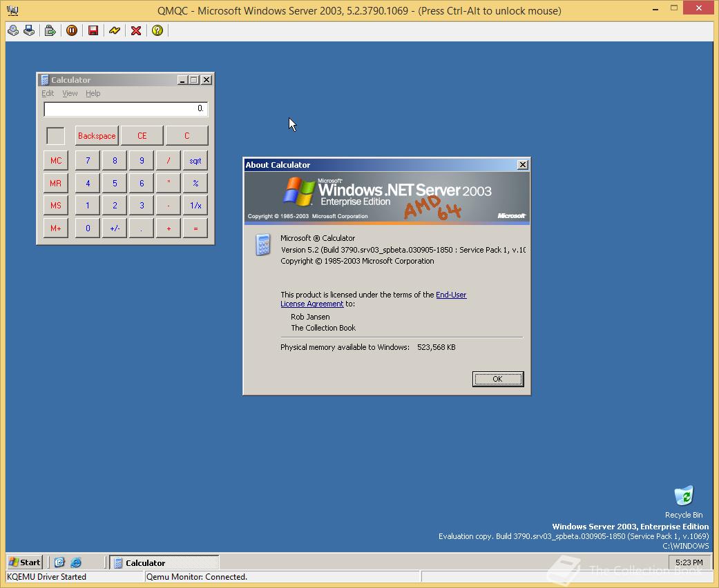Click the 5 key on Calculator
Screen dimensions: 719x588
(x=115, y=184)
